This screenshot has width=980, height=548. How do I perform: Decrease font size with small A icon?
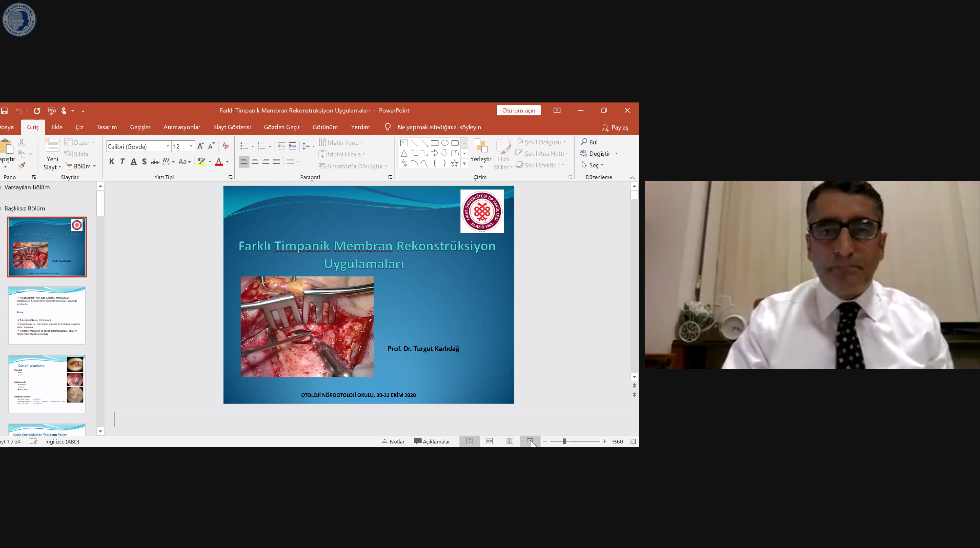212,146
